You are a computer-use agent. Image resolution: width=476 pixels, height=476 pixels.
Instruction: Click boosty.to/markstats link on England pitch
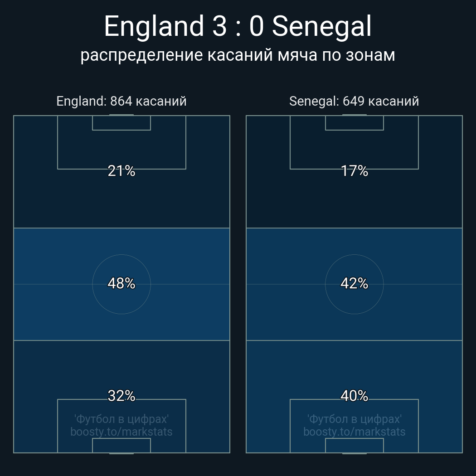pyautogui.click(x=121, y=432)
